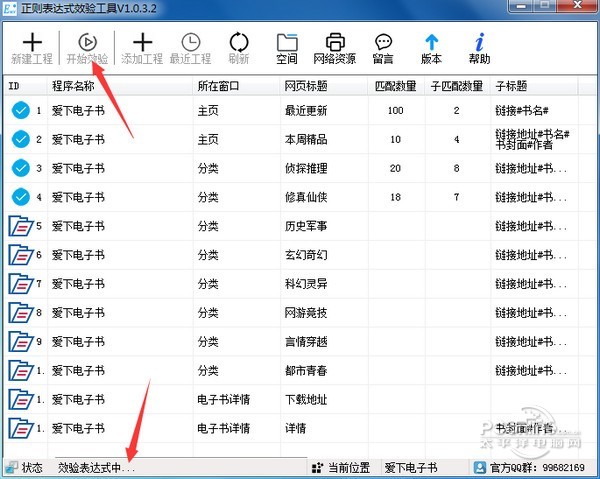
Task: Open the 空间 folder icon
Action: pos(287,42)
